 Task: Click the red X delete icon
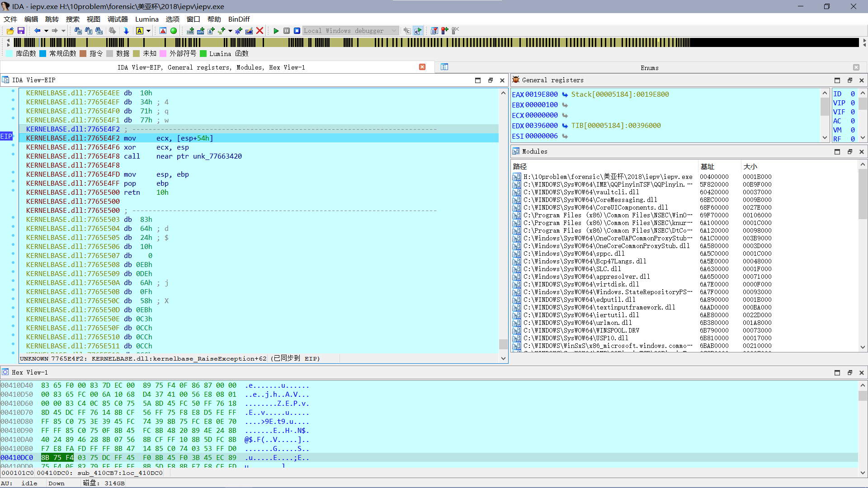point(260,31)
